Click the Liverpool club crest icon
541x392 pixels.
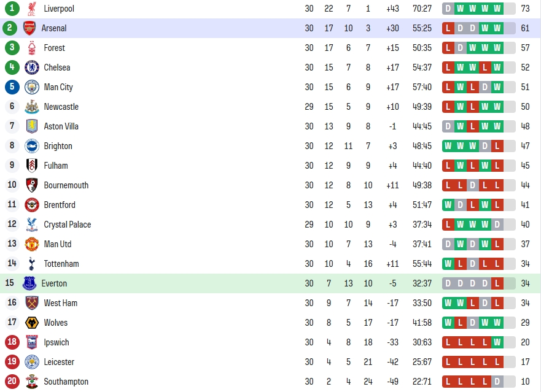point(32,9)
